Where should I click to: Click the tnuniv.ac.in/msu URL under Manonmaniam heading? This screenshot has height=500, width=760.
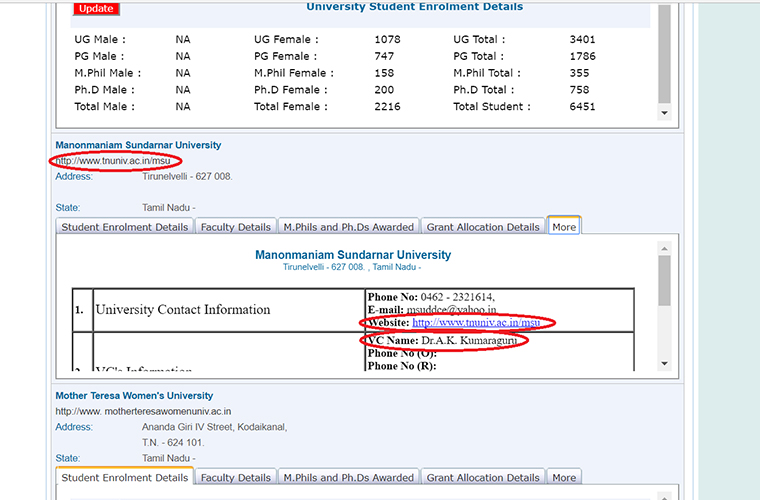[113, 161]
